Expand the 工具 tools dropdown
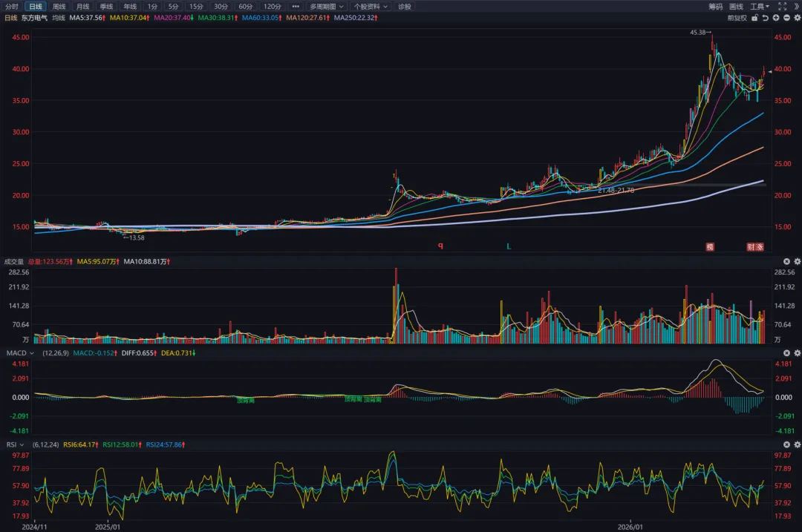Viewport: 802px width, 532px height. point(760,7)
